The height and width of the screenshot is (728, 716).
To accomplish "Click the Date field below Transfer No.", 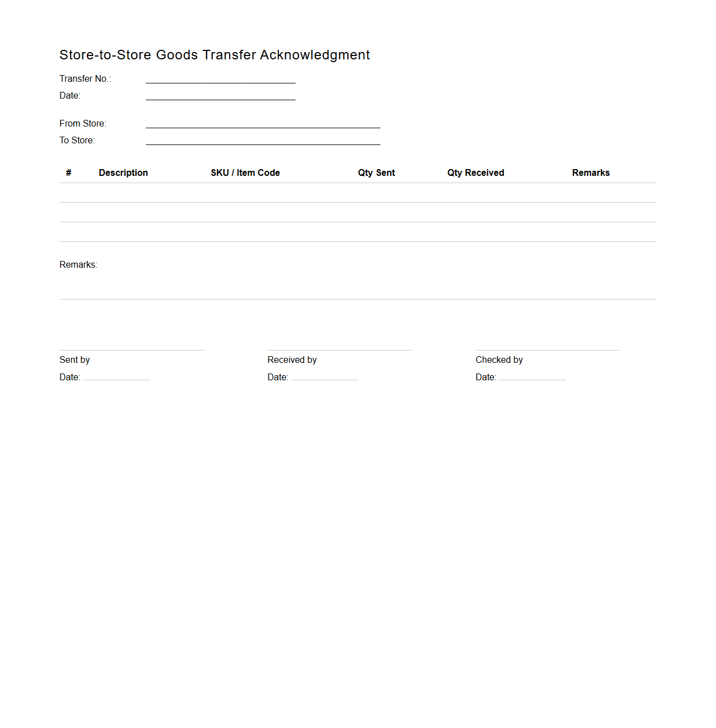I will click(x=221, y=97).
